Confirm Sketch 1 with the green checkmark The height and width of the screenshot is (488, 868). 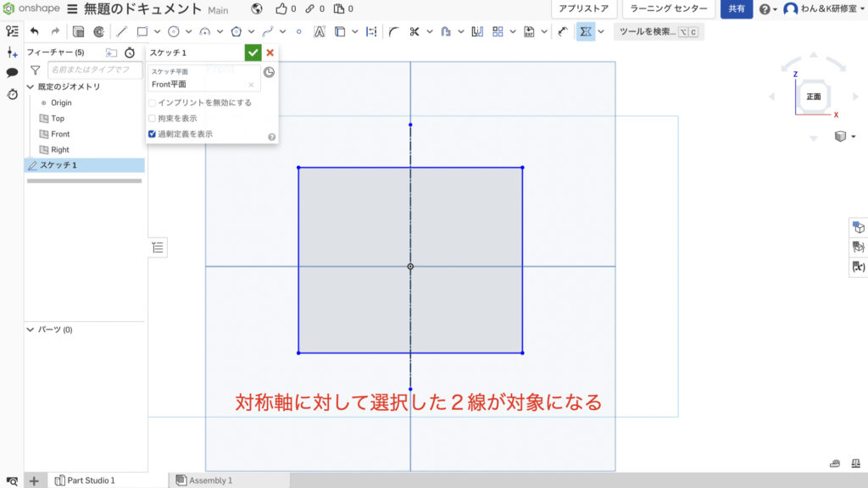tap(253, 53)
